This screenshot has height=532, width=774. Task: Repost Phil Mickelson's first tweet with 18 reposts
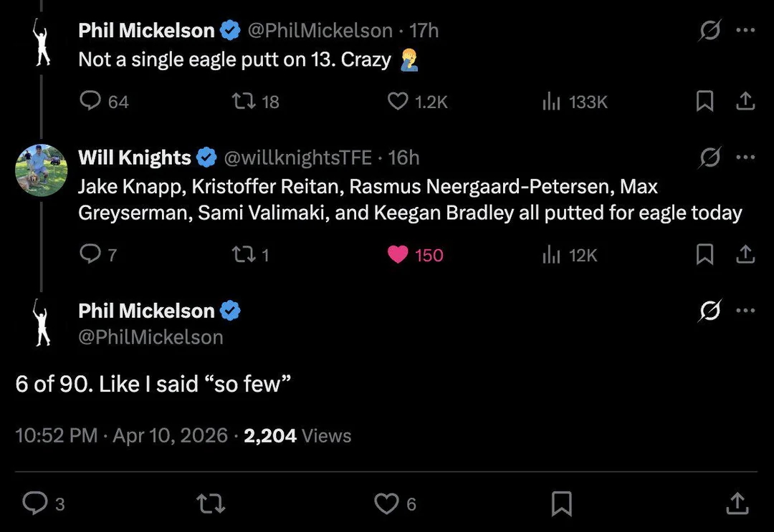(x=242, y=102)
